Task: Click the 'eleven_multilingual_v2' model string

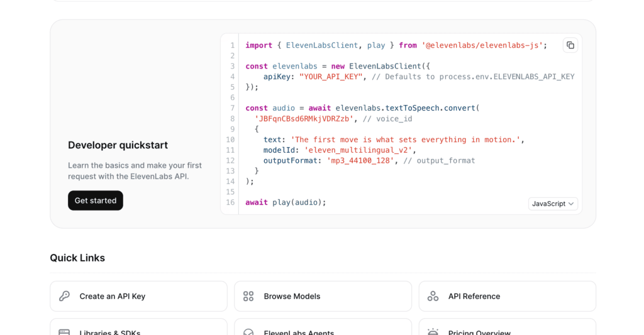Action: 358,150
